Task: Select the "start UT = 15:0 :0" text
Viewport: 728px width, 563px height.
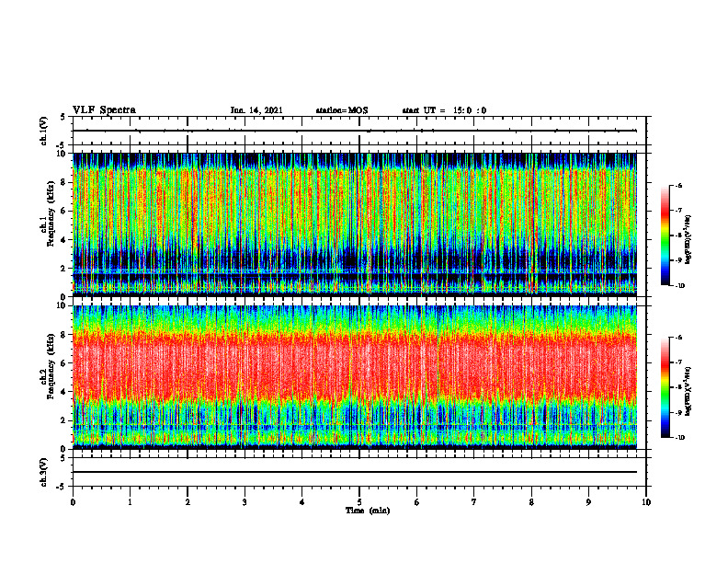Action: click(444, 110)
